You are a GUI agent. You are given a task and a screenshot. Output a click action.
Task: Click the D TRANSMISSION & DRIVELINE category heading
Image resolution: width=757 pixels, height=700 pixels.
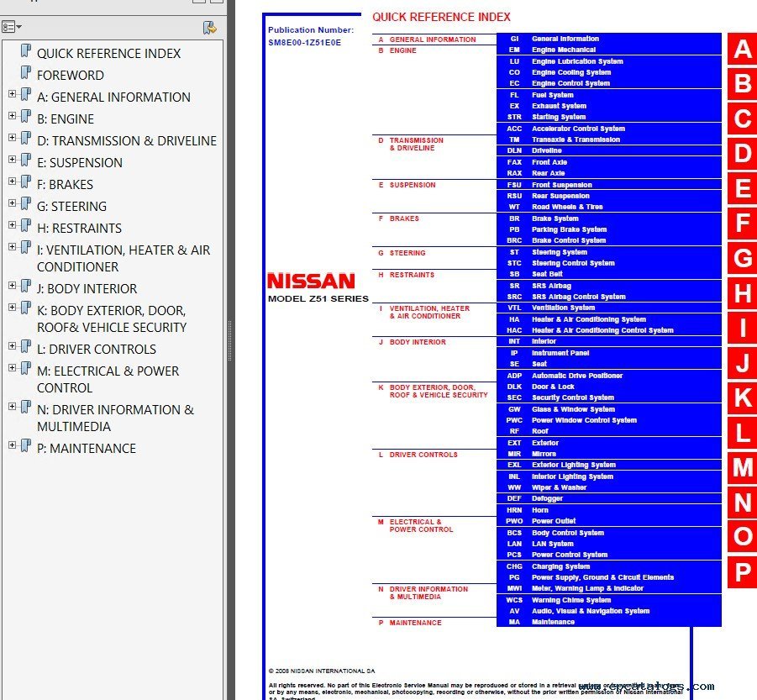click(411, 144)
